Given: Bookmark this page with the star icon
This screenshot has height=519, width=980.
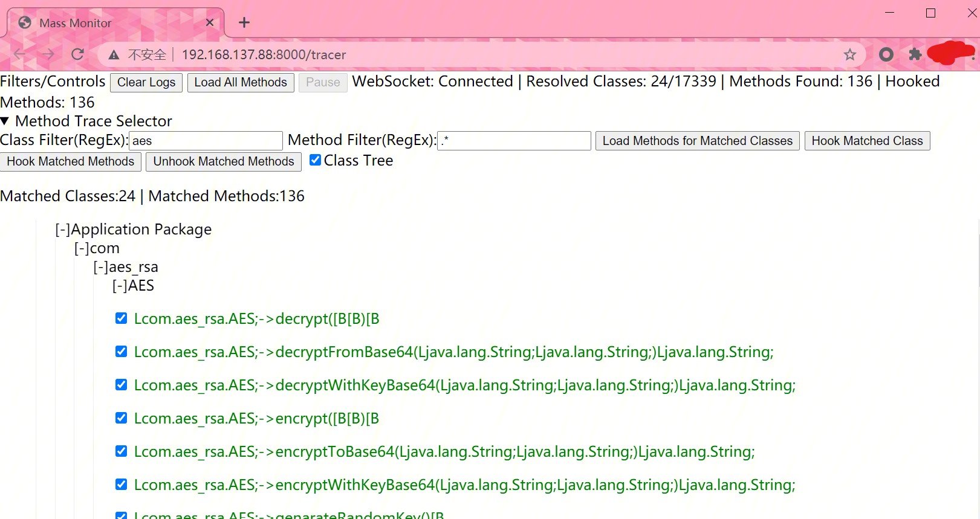Looking at the screenshot, I should point(850,54).
